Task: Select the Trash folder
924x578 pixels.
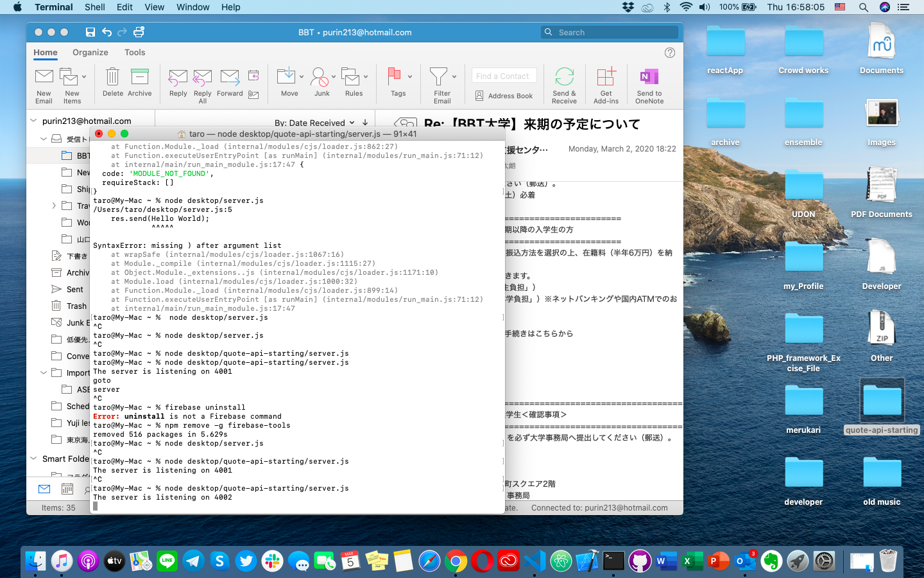Action: pos(76,306)
